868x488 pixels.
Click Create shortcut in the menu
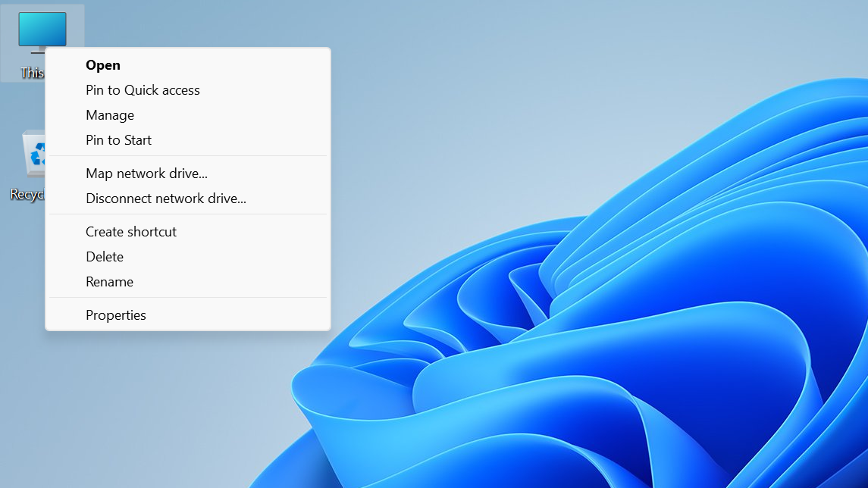tap(131, 232)
